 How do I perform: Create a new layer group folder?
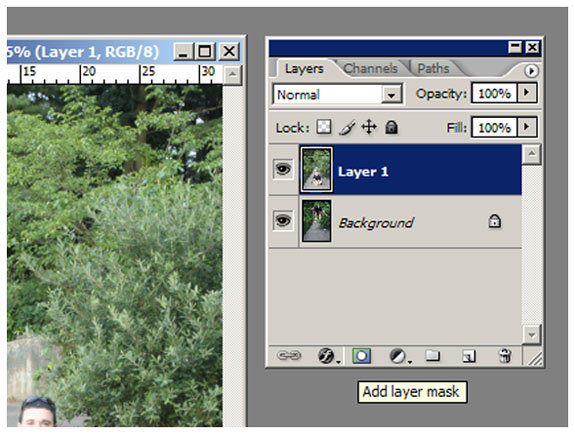click(x=432, y=355)
